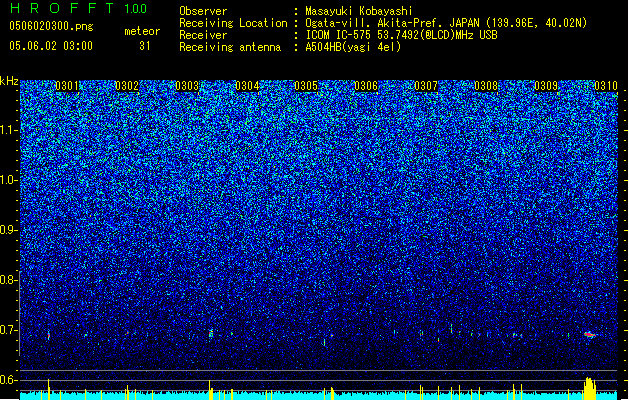
Task: Click the 'Observer' label
Action: coord(203,11)
